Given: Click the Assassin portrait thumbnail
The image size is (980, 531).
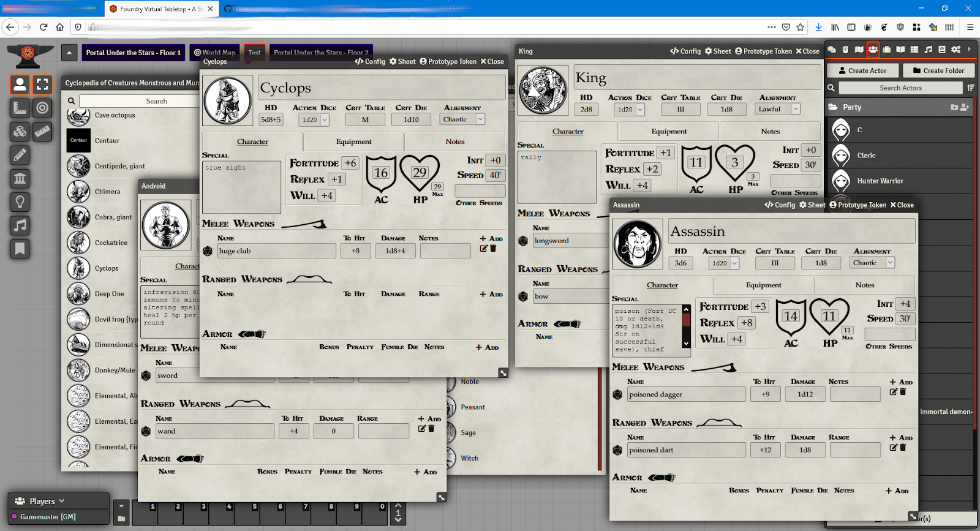Looking at the screenshot, I should 638,244.
